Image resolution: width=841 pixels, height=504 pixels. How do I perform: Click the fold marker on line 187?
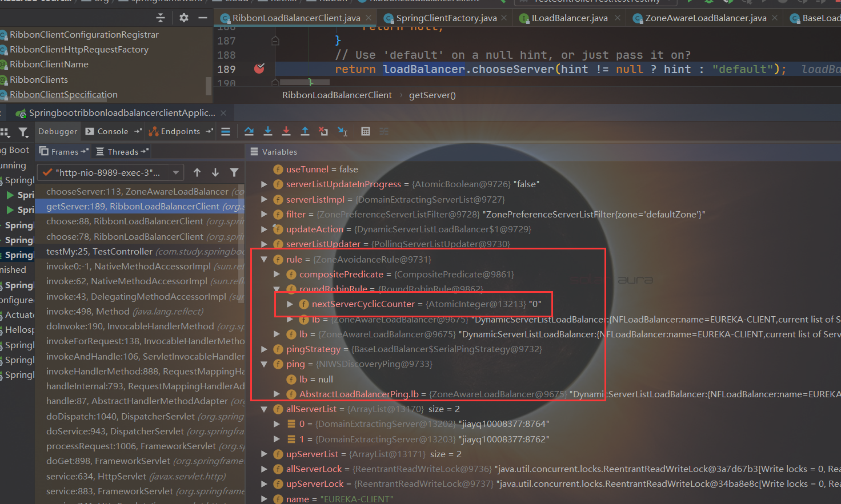[x=275, y=41]
